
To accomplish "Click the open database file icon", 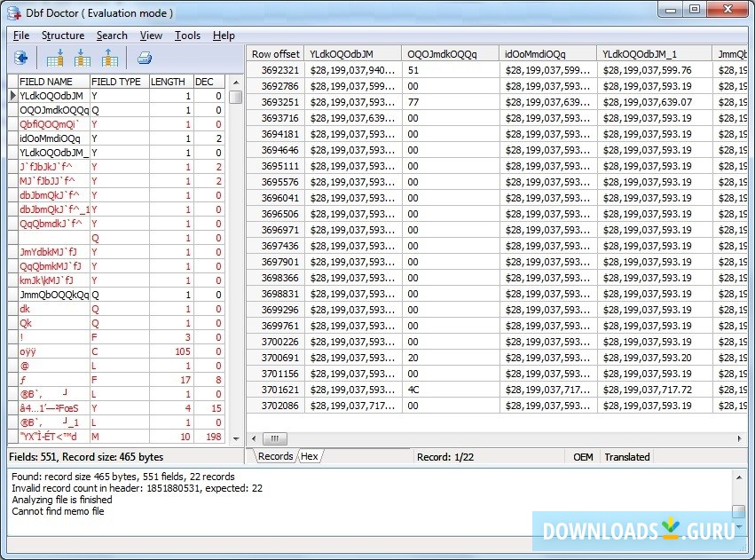I will point(20,59).
